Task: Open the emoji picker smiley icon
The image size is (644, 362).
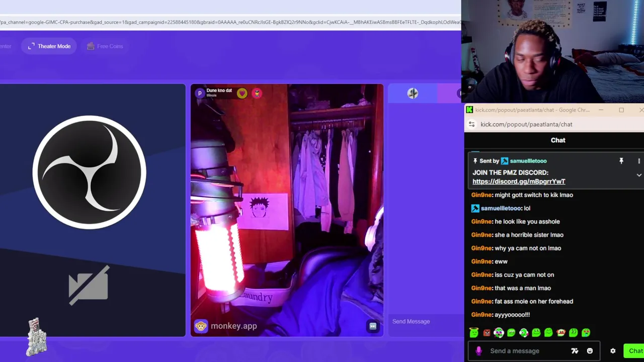Action: click(x=590, y=351)
